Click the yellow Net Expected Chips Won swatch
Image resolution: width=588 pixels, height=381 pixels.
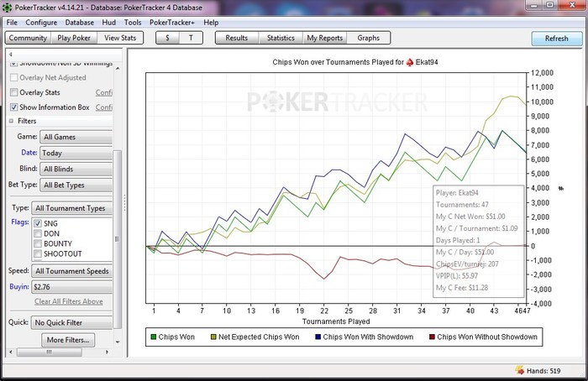213,337
